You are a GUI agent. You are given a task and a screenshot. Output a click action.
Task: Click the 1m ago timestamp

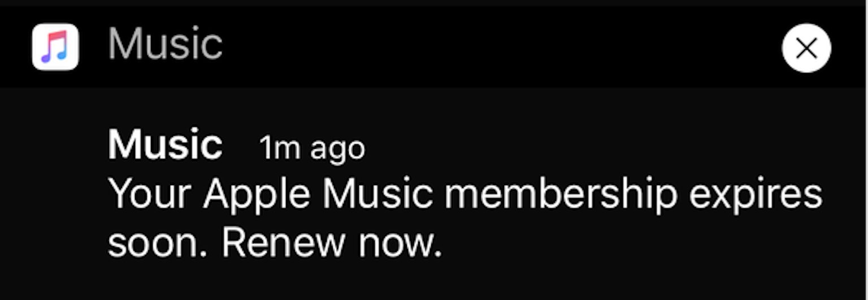point(312,149)
